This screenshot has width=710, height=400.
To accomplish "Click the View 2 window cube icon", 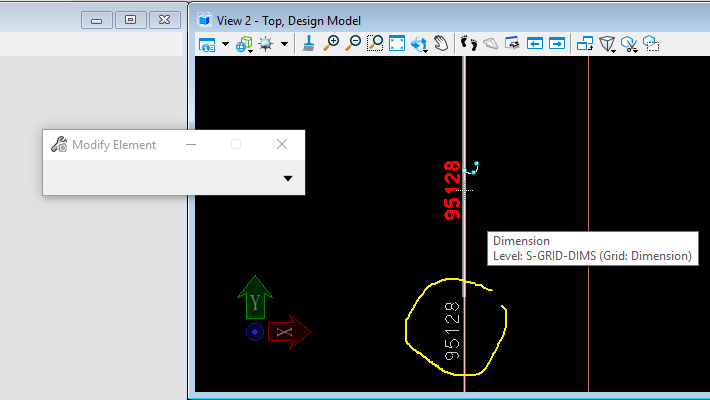I will pos(204,20).
